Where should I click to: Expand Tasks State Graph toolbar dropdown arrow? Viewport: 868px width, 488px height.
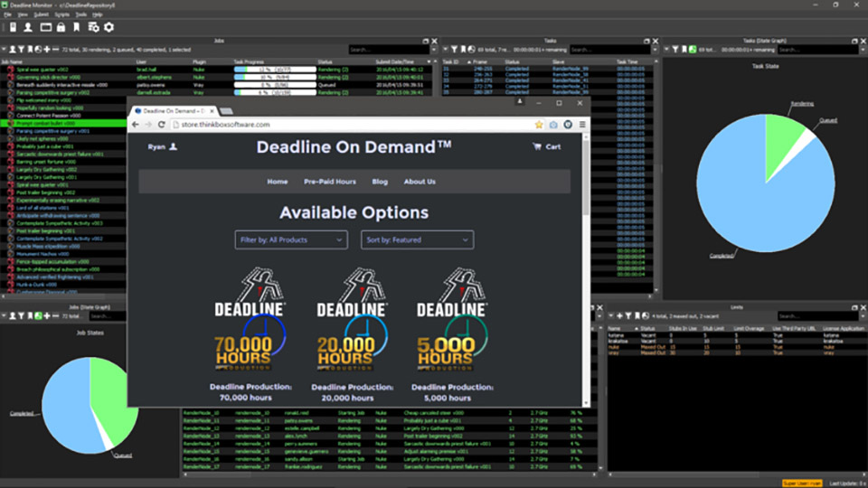(667, 50)
